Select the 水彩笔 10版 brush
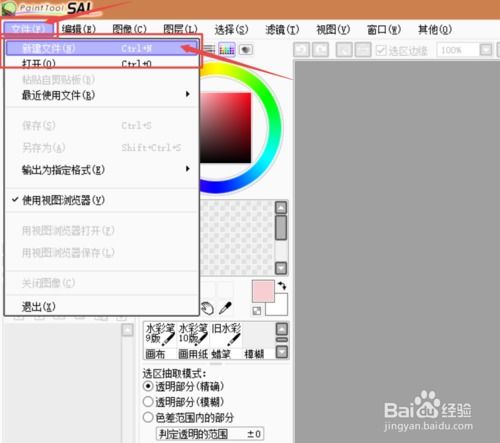The image size is (500, 443). pyautogui.click(x=193, y=335)
